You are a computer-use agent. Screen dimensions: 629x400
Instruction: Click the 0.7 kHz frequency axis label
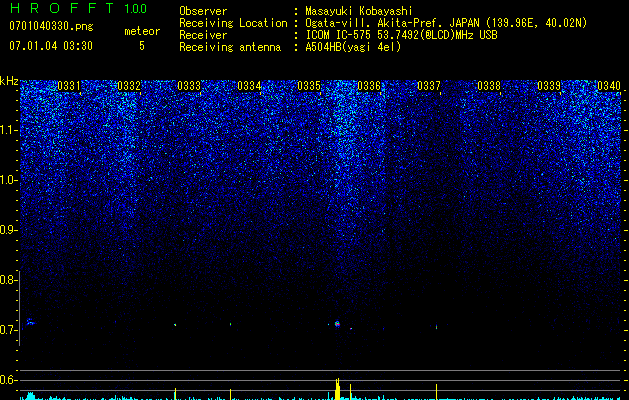[x=8, y=330]
